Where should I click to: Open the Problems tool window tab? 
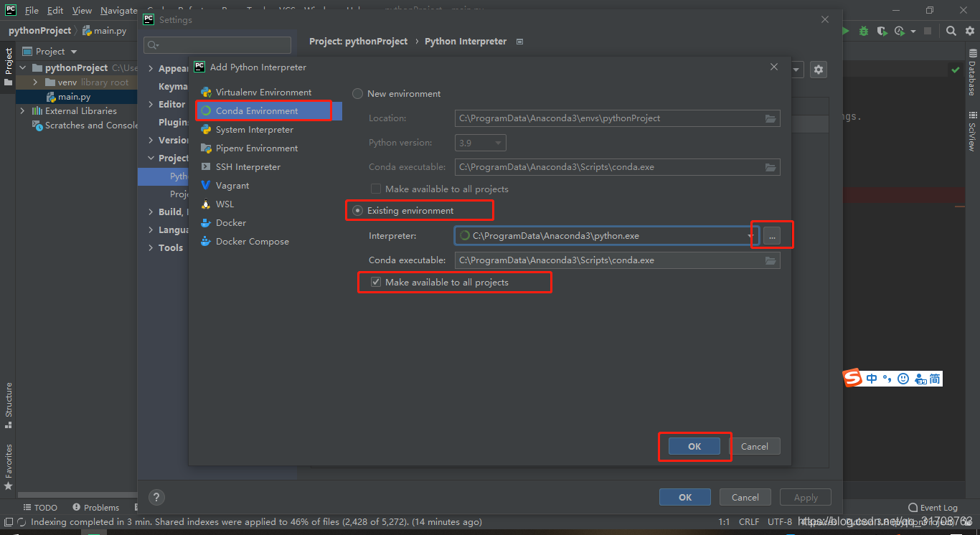point(95,508)
